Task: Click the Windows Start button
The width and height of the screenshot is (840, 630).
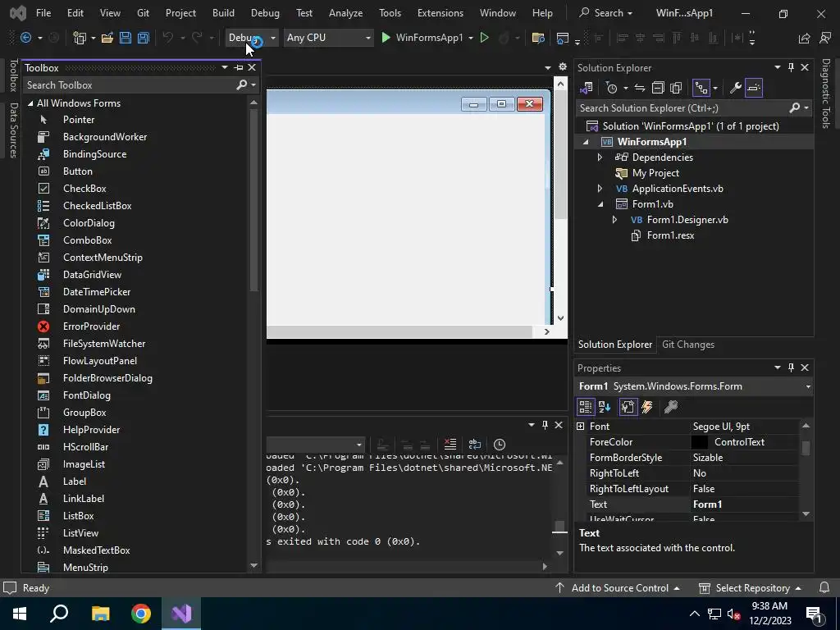Action: click(20, 614)
